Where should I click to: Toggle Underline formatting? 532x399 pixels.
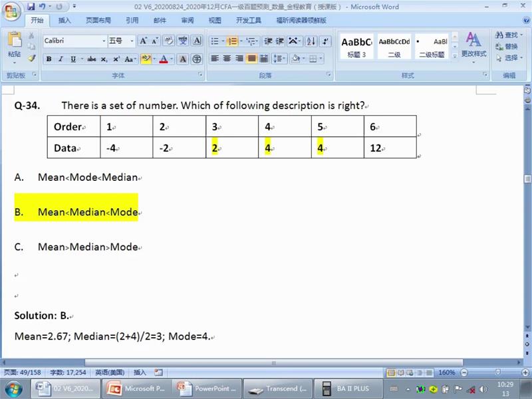click(73, 59)
